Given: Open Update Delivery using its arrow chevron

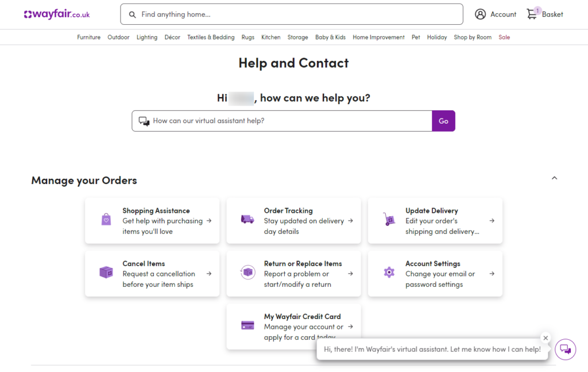Looking at the screenshot, I should [491, 220].
